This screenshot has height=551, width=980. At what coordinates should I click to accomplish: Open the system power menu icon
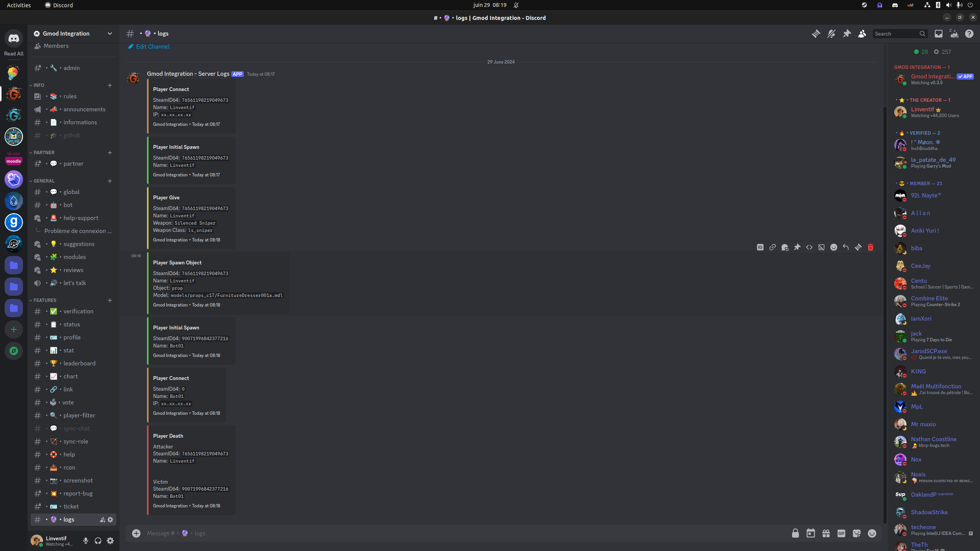tap(970, 5)
